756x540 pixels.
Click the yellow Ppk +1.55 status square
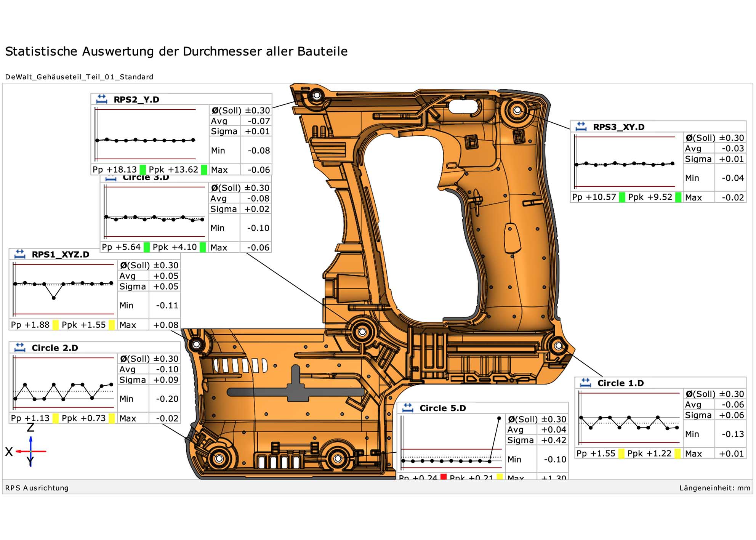point(112,325)
